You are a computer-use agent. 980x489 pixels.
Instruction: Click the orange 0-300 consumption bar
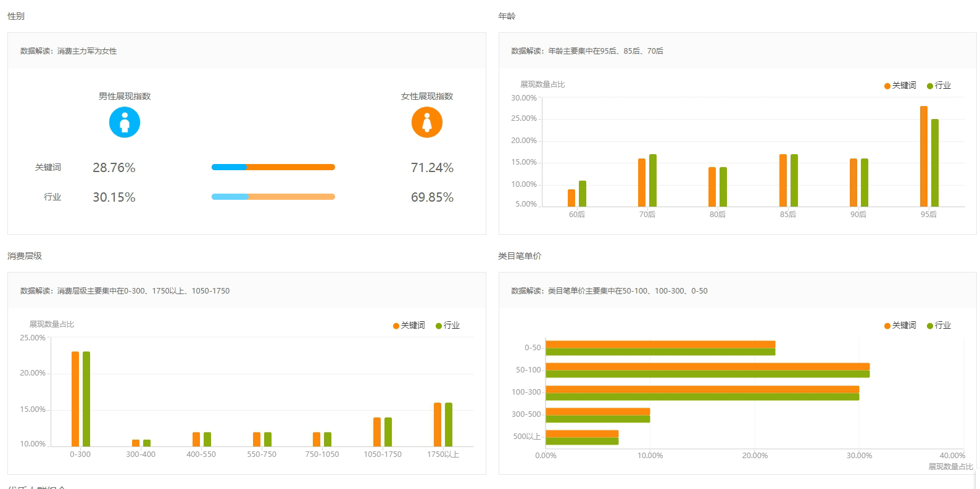pyautogui.click(x=75, y=398)
